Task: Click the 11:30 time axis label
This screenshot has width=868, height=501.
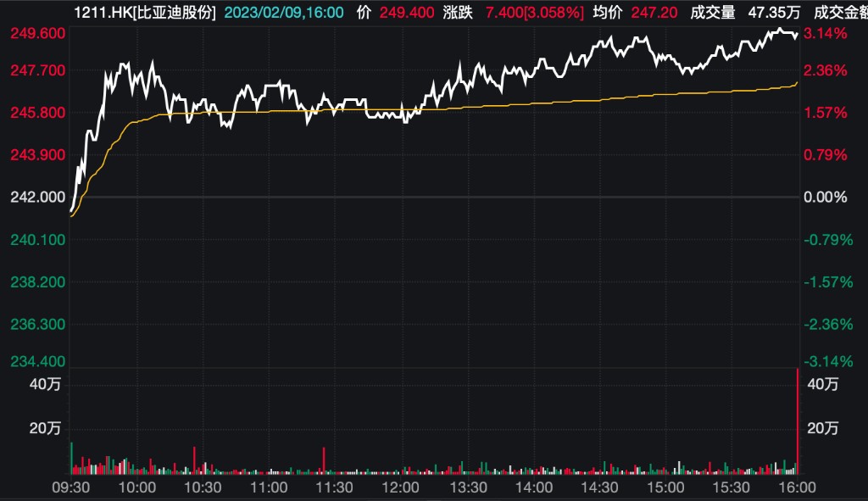Action: (x=334, y=487)
